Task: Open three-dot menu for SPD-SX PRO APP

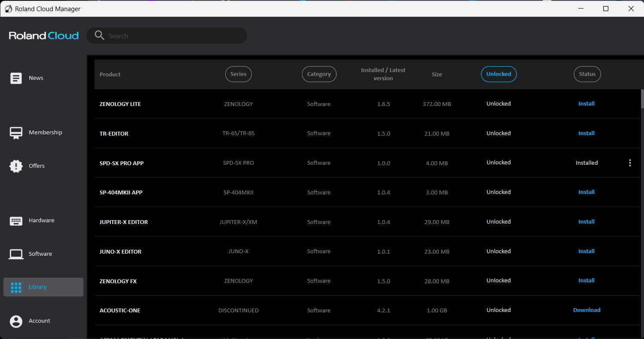Action: [630, 163]
